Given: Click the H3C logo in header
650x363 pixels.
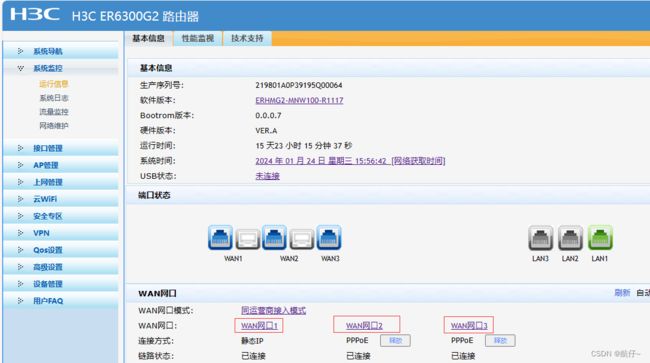Looking at the screenshot, I should click(35, 15).
